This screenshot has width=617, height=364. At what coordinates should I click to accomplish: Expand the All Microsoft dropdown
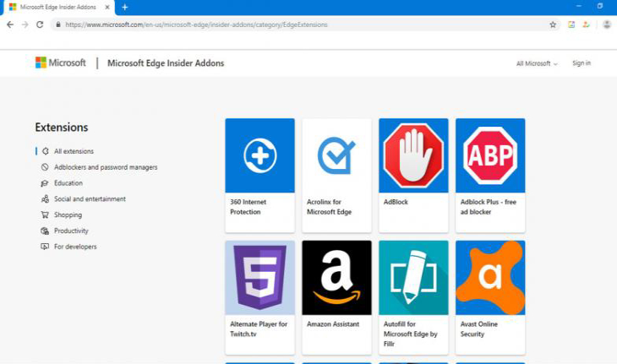pos(537,63)
